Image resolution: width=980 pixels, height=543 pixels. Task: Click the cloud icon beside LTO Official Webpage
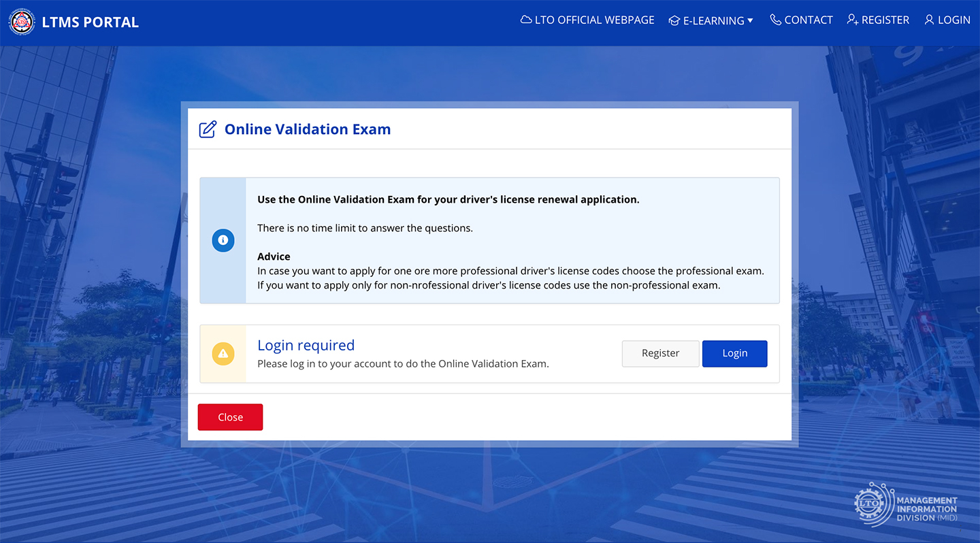coord(526,20)
